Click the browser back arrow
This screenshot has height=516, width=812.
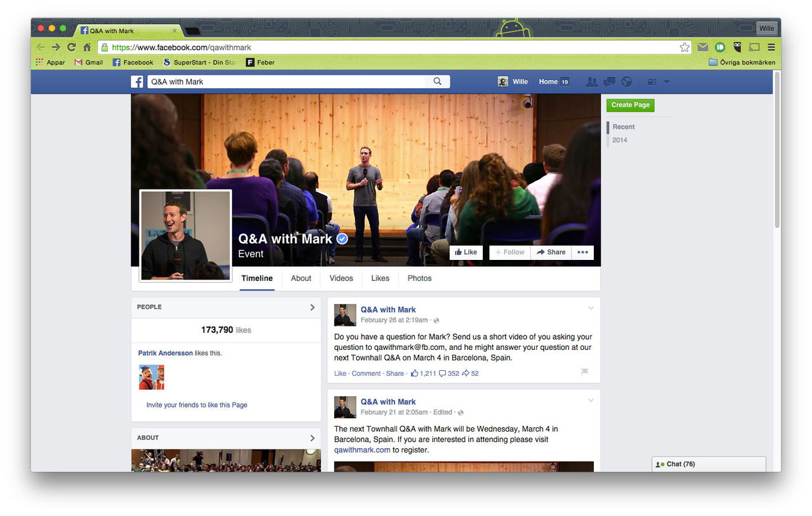41,47
